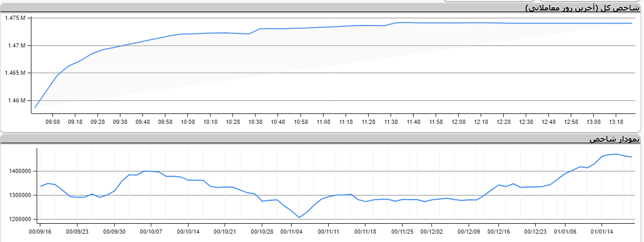644x242 pixels.
Task: Select the 09:08 time label on intraday chart
Action: click(x=52, y=122)
